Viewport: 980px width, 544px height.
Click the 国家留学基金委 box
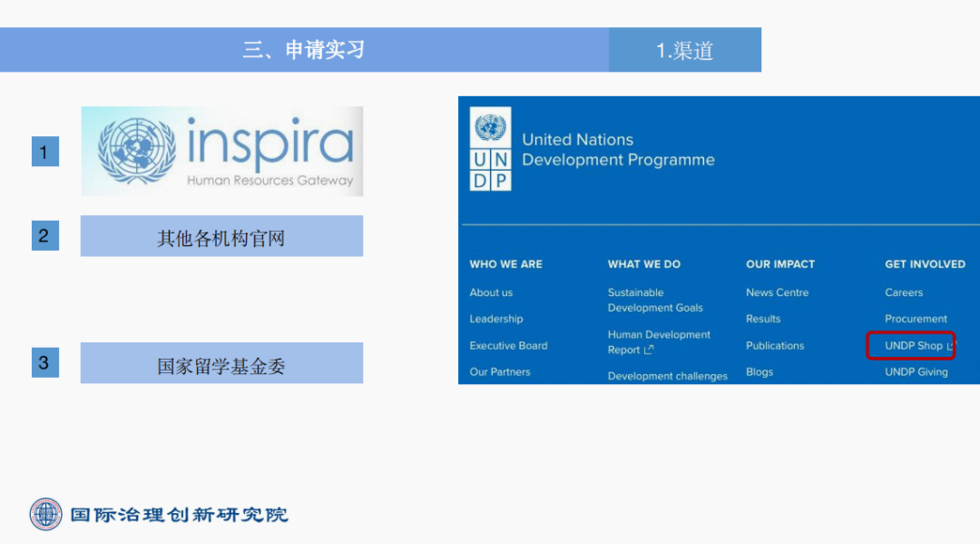coord(221,363)
